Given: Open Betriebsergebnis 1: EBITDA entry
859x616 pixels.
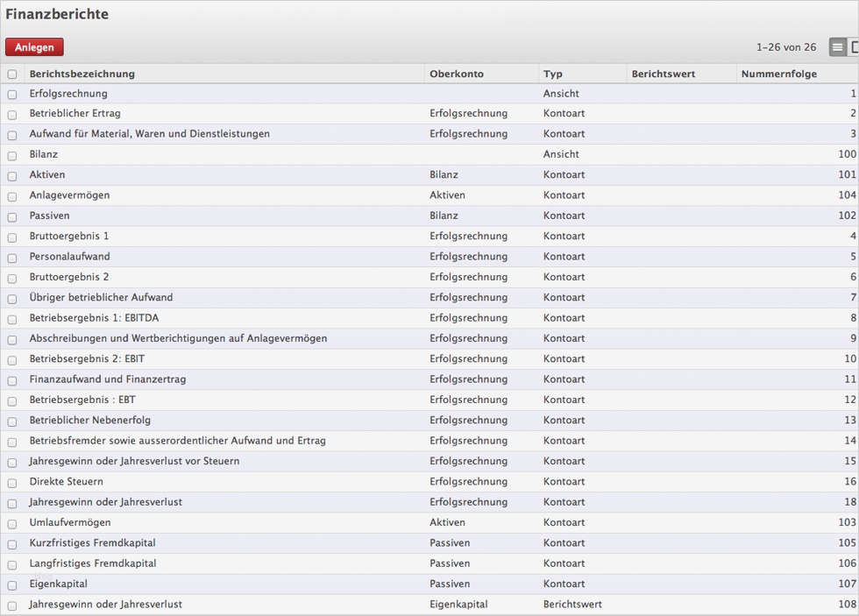Looking at the screenshot, I should tap(94, 318).
